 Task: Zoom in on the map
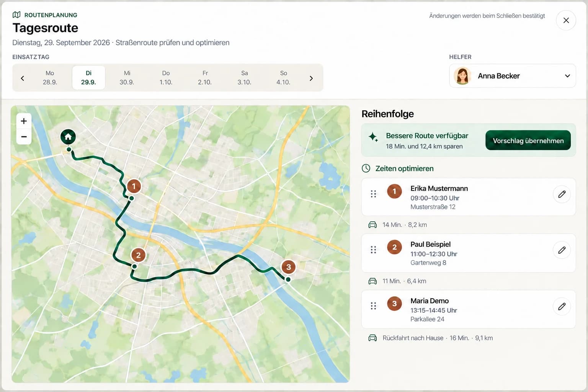coord(24,121)
